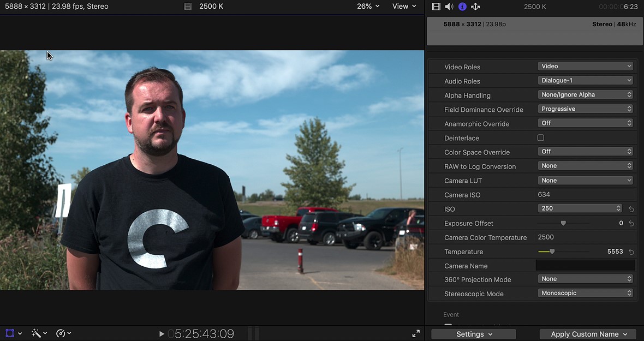Click the Settings button

473,334
